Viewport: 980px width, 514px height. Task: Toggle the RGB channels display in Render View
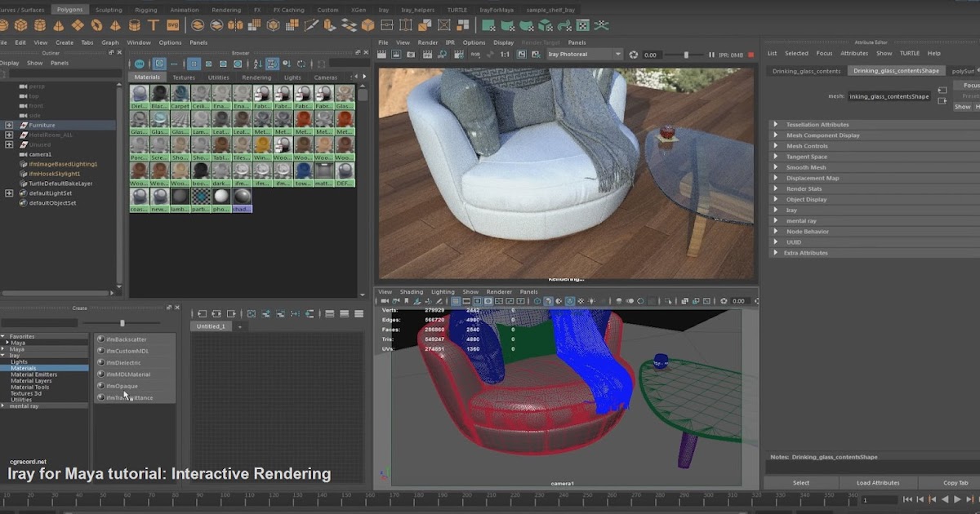tap(474, 55)
